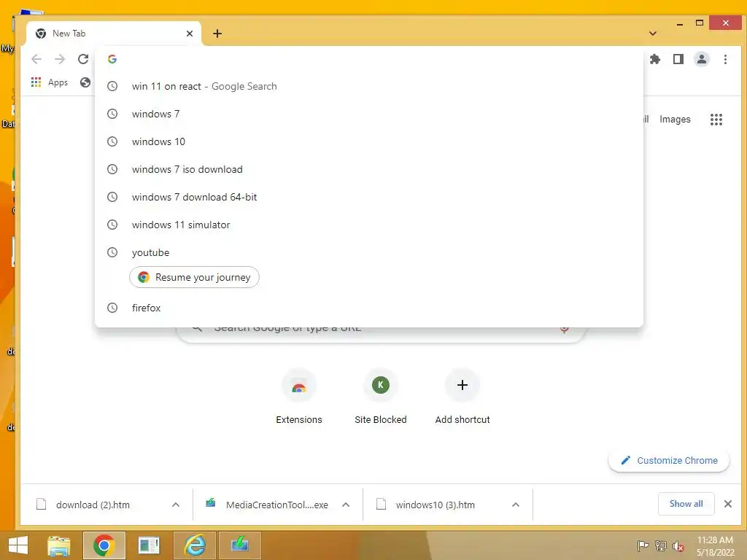Open the Windows Start button

(x=18, y=545)
